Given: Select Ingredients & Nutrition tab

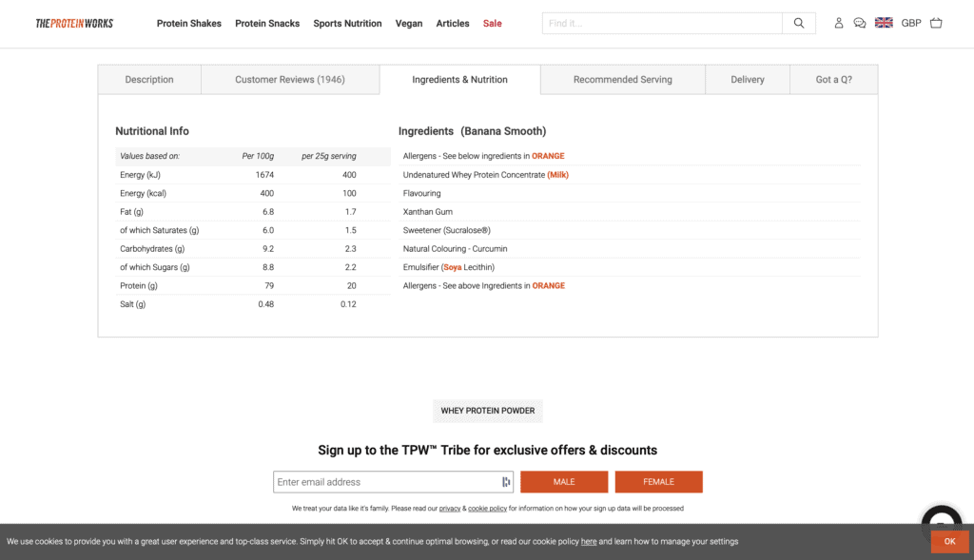Looking at the screenshot, I should click(x=459, y=80).
